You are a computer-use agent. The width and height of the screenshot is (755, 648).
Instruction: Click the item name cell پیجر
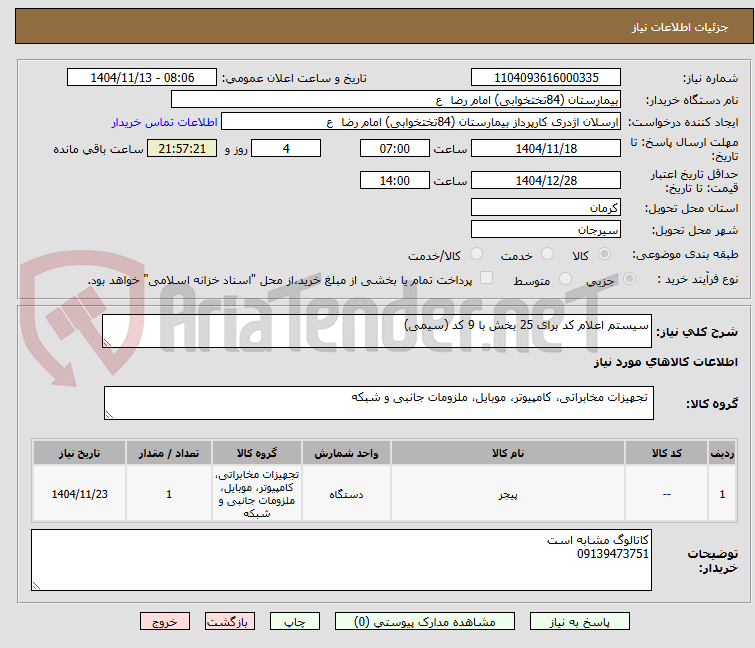[508, 494]
